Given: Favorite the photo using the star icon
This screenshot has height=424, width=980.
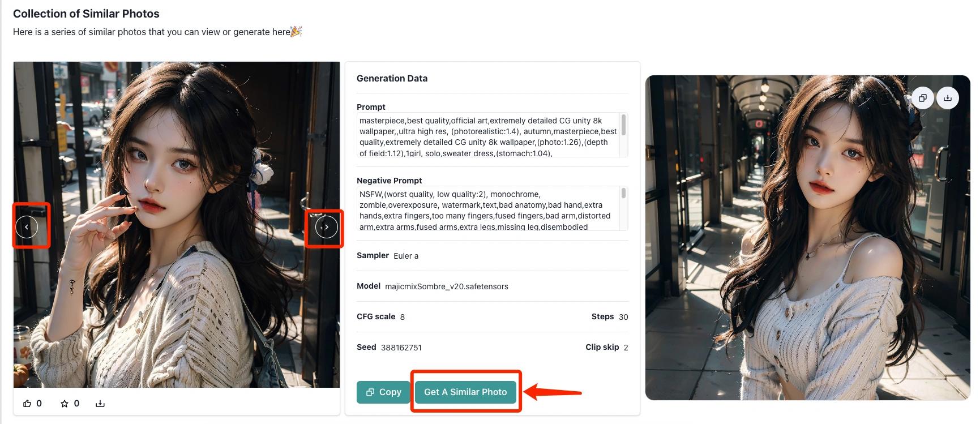Looking at the screenshot, I should (x=65, y=404).
